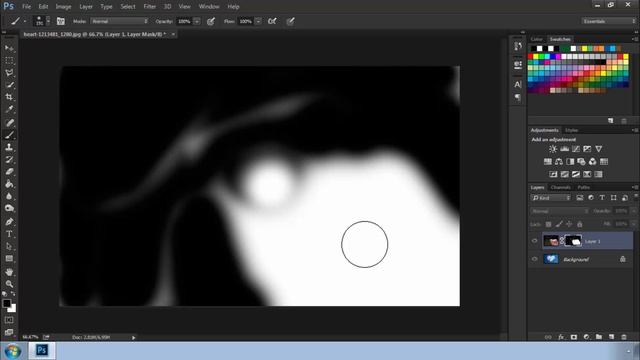This screenshot has width=640, height=360.
Task: Add a Hue/Saturation adjustment
Action: [x=548, y=162]
